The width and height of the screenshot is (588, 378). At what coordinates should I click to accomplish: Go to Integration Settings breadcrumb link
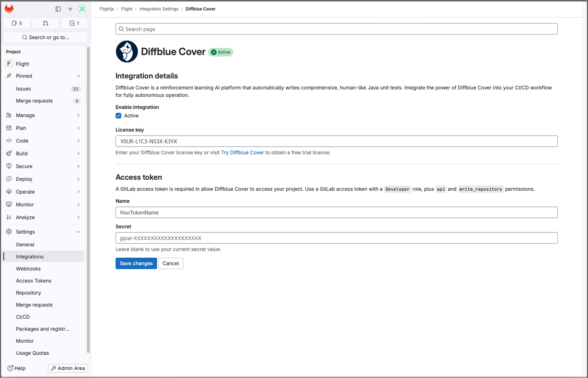159,9
